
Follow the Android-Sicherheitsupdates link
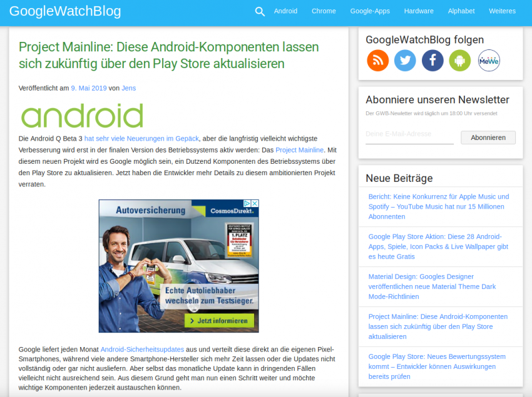click(x=142, y=349)
